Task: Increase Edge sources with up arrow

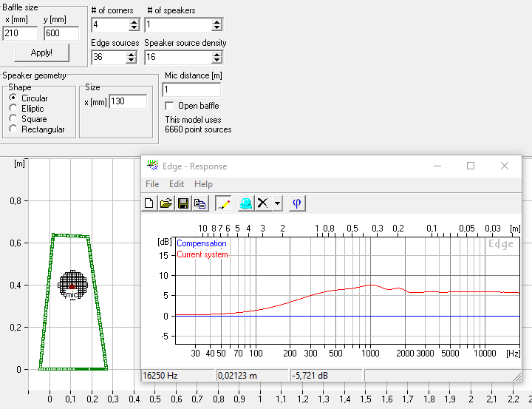Action: pos(131,54)
